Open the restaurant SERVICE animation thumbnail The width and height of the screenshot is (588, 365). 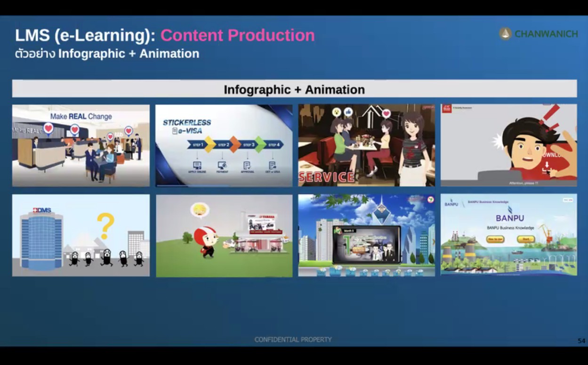367,145
